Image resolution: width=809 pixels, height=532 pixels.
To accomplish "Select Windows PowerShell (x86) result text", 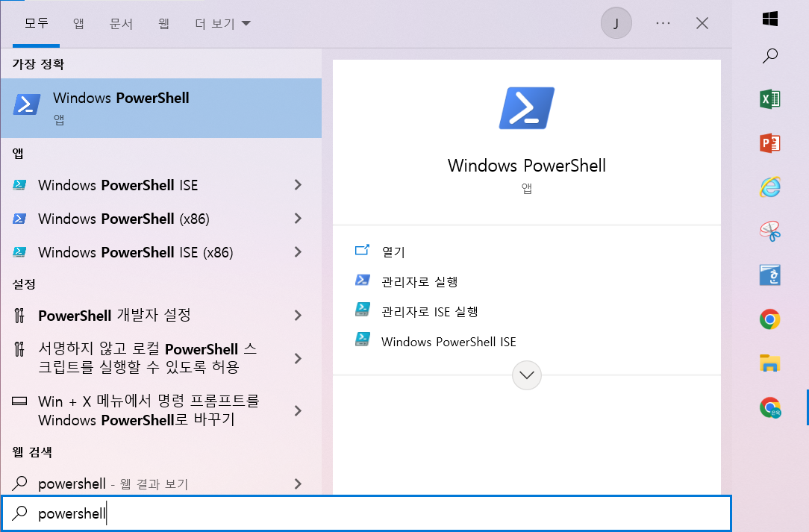I will tap(124, 219).
